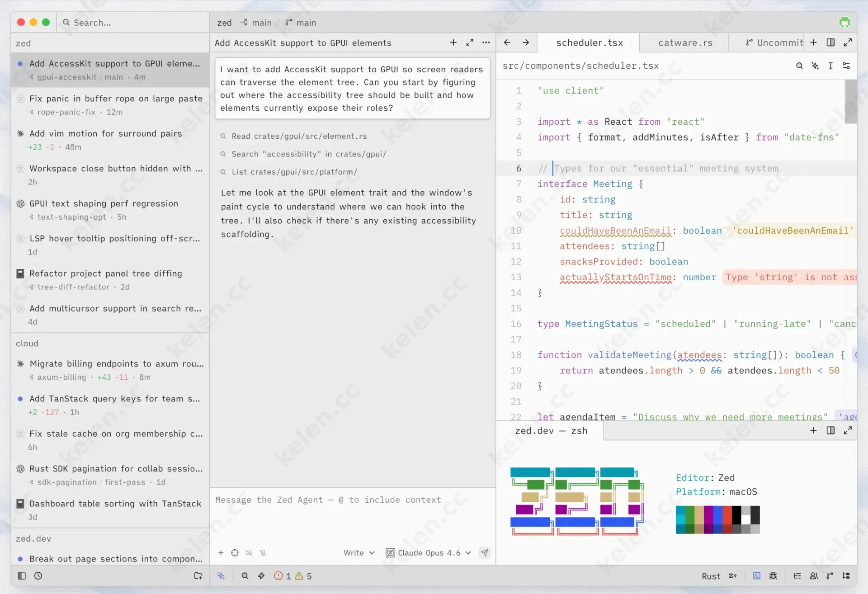Toggle the left sidebar dock from the status bar
This screenshot has width=868, height=594.
[x=21, y=576]
